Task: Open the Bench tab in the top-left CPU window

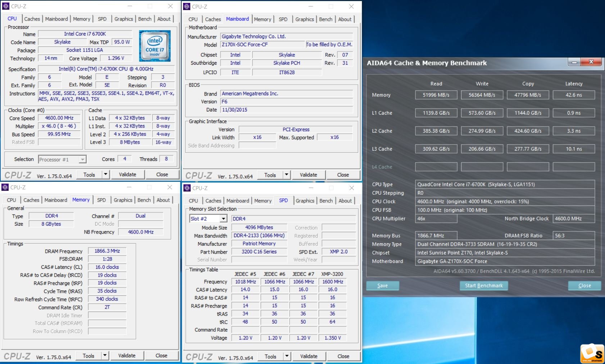Action: click(145, 19)
